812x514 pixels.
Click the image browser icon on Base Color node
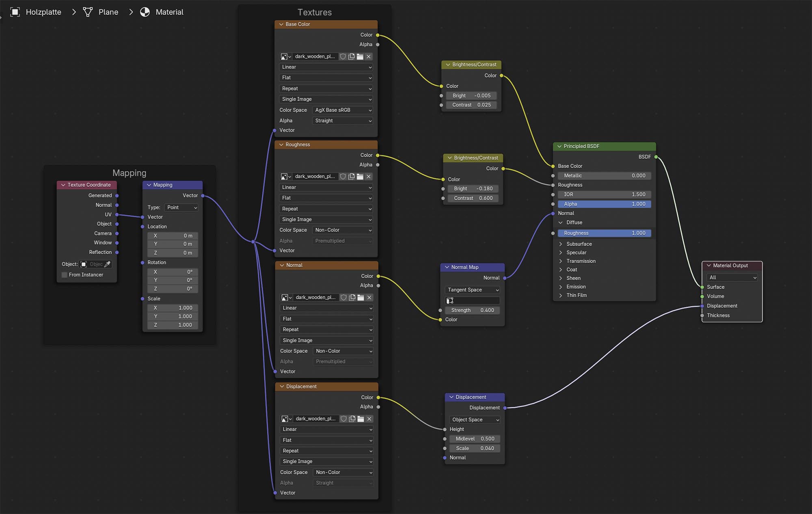coord(284,56)
